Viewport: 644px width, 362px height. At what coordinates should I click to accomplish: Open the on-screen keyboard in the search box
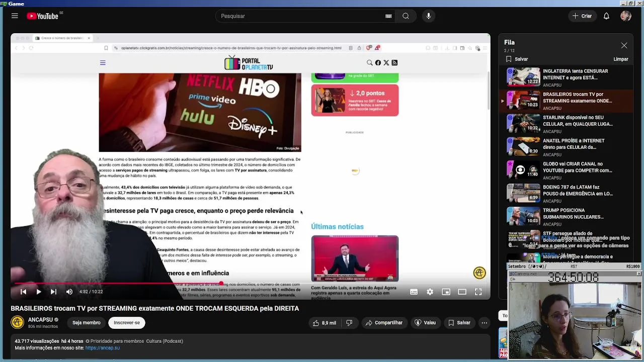388,16
